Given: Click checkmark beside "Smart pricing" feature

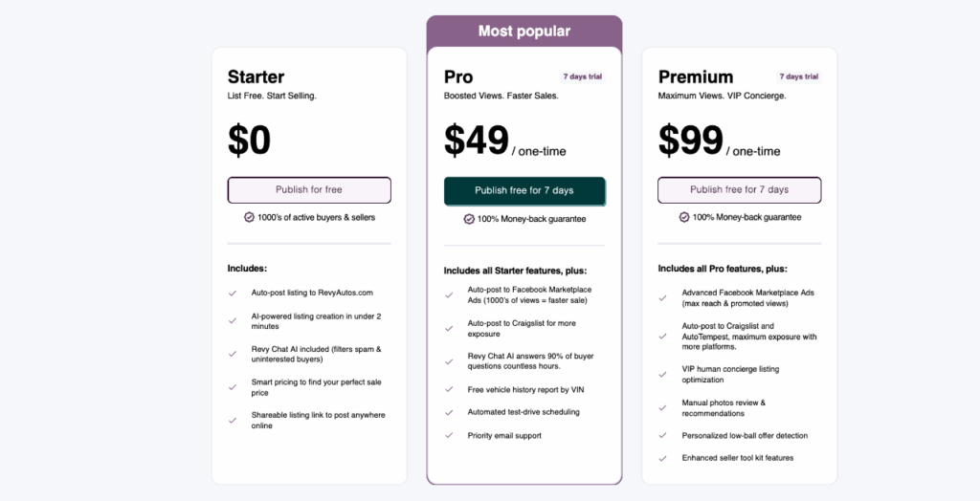Looking at the screenshot, I should 233,386.
